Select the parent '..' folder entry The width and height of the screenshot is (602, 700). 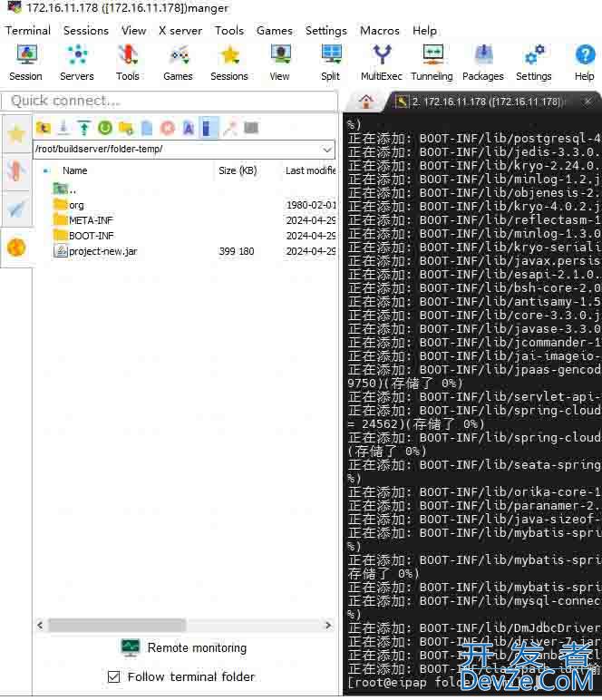[65, 190]
